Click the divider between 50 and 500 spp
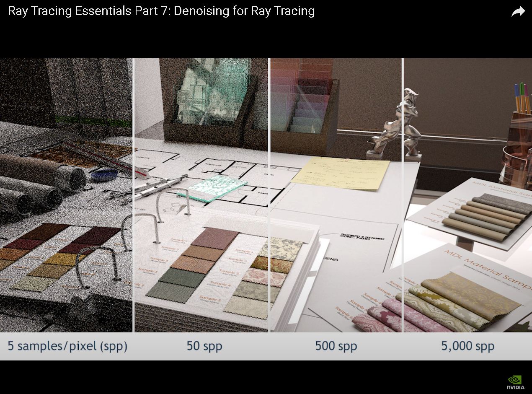Image resolution: width=532 pixels, height=394 pixels. tap(269, 195)
